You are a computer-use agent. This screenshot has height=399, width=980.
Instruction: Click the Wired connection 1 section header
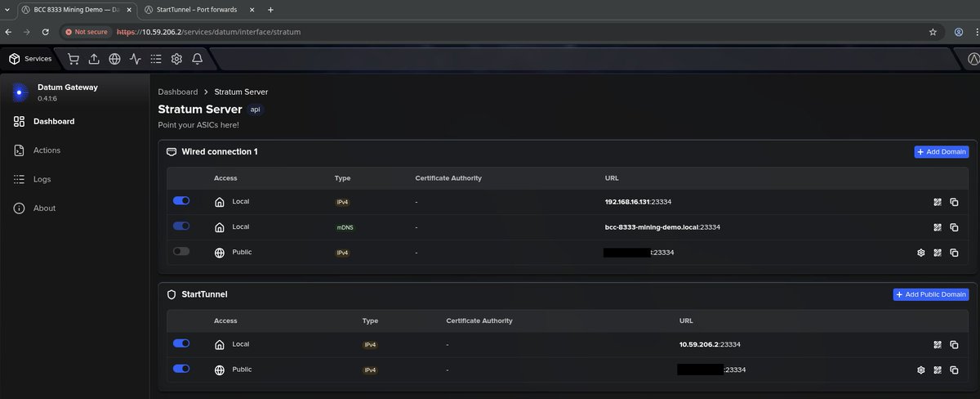pyautogui.click(x=218, y=152)
